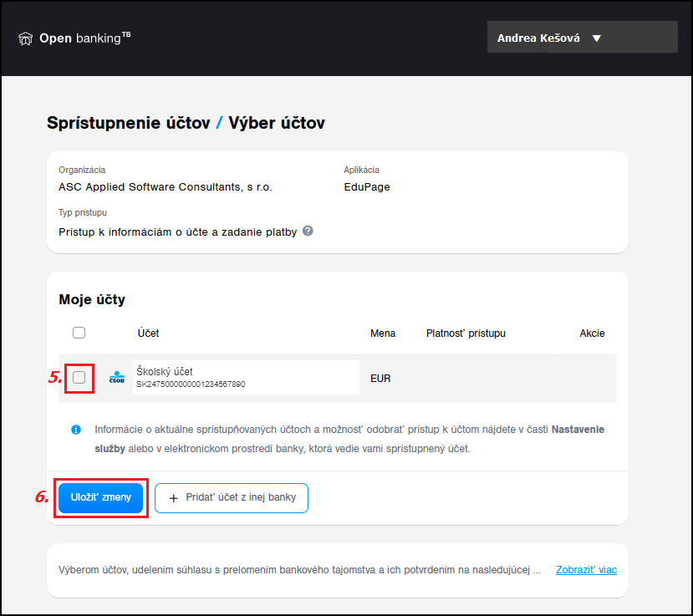This screenshot has width=693, height=616.
Task: Click the ČSOB bank logo icon
Action: [117, 378]
